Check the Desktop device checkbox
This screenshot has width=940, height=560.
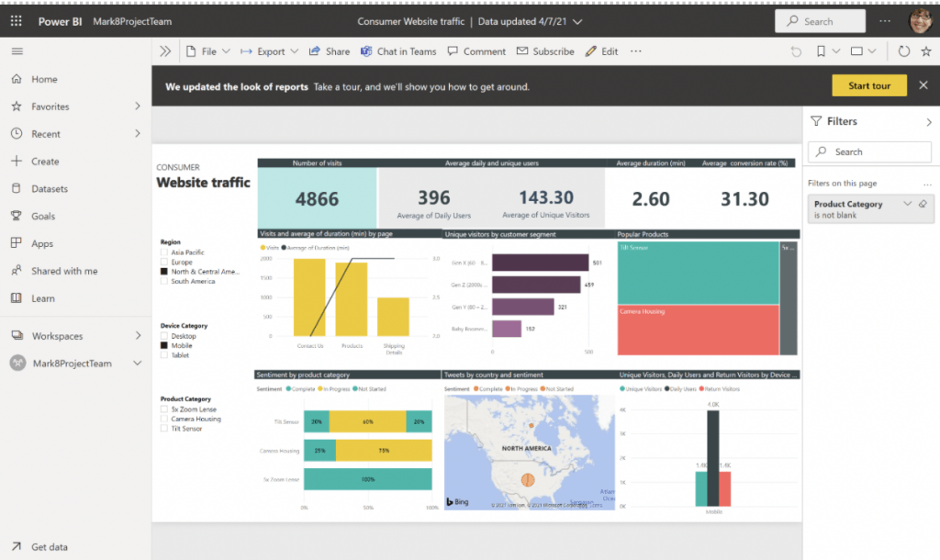(x=163, y=336)
